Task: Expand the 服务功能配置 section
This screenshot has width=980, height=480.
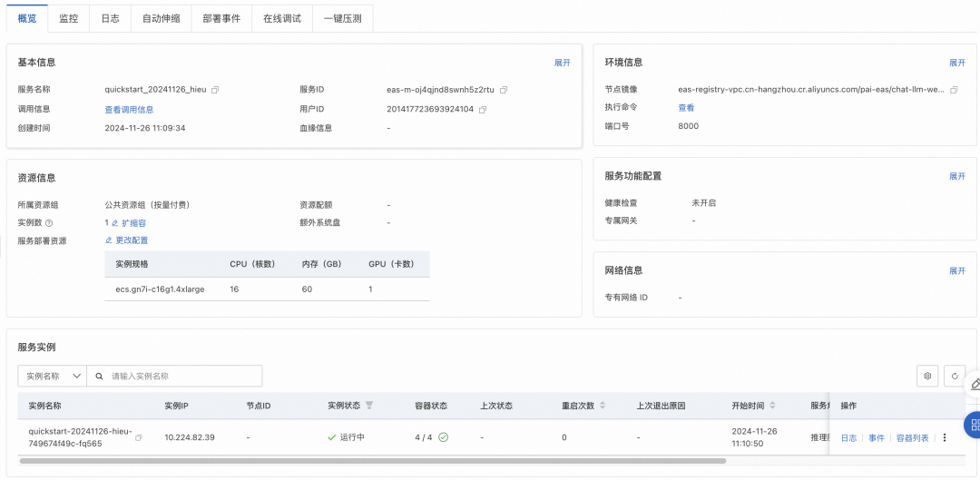Action: coord(957,176)
